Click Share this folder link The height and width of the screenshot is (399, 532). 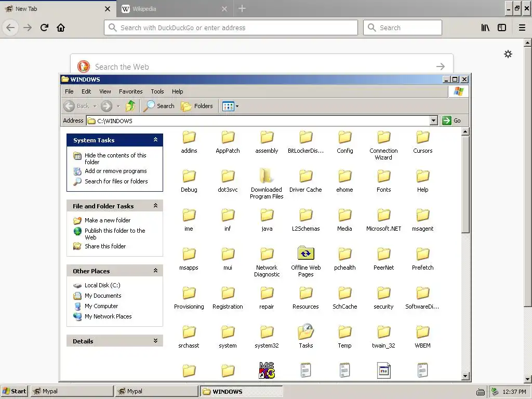(x=105, y=246)
